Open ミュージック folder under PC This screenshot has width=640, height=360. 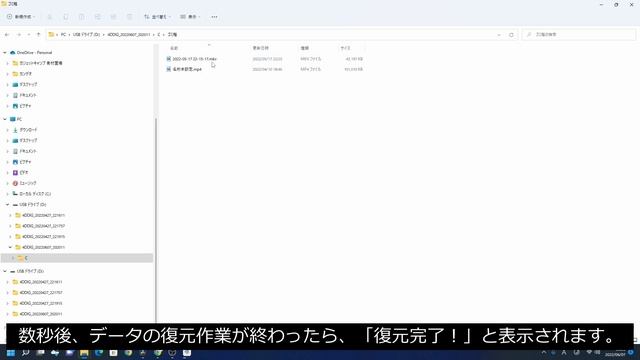pos(28,183)
